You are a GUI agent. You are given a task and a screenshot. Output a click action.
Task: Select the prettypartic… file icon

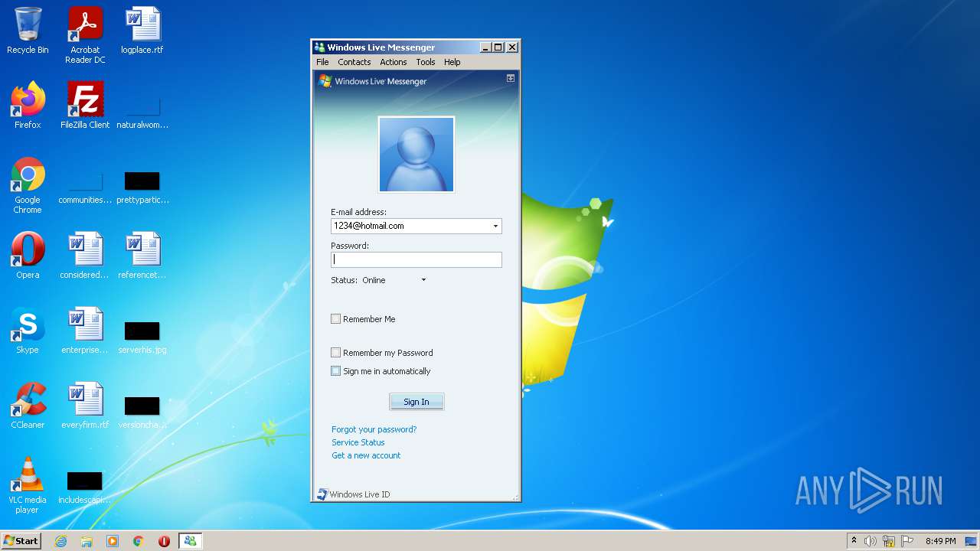pyautogui.click(x=142, y=187)
